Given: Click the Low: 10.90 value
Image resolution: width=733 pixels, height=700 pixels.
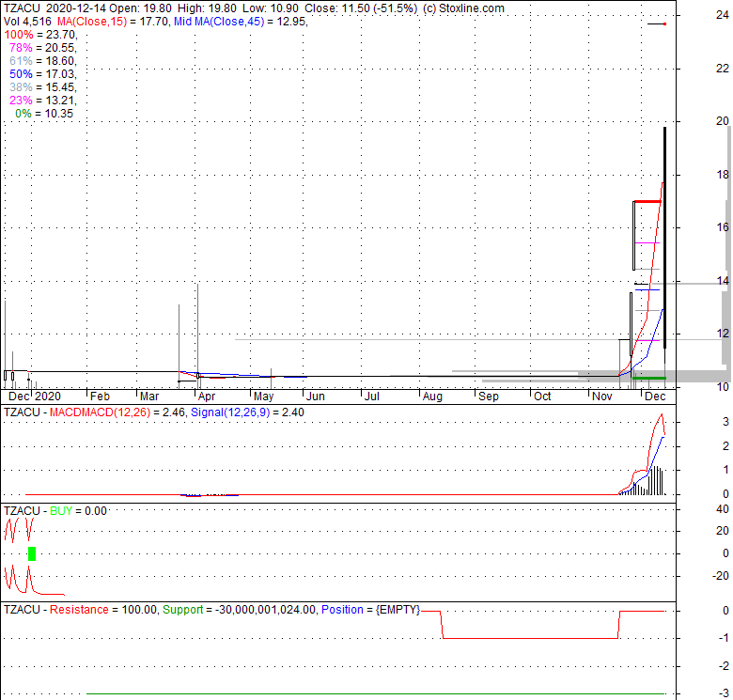Looking at the screenshot, I should pos(271,8).
